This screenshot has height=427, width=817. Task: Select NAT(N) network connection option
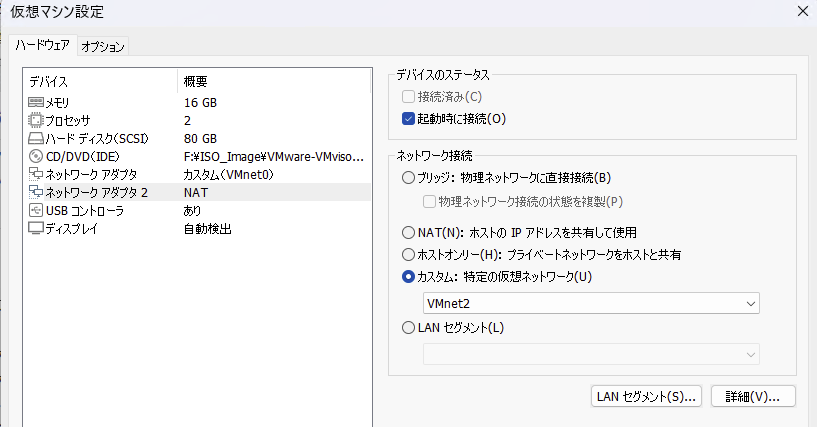coord(408,232)
